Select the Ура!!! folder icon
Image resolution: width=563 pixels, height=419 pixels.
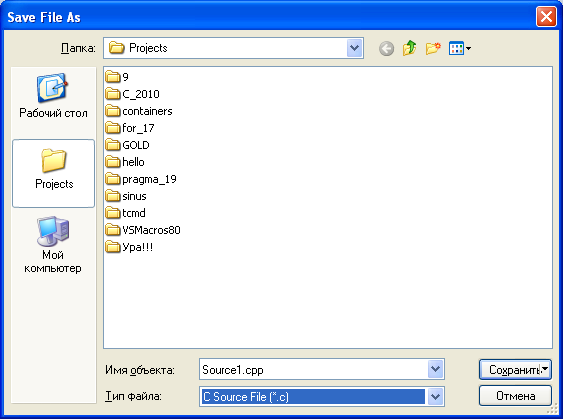113,247
